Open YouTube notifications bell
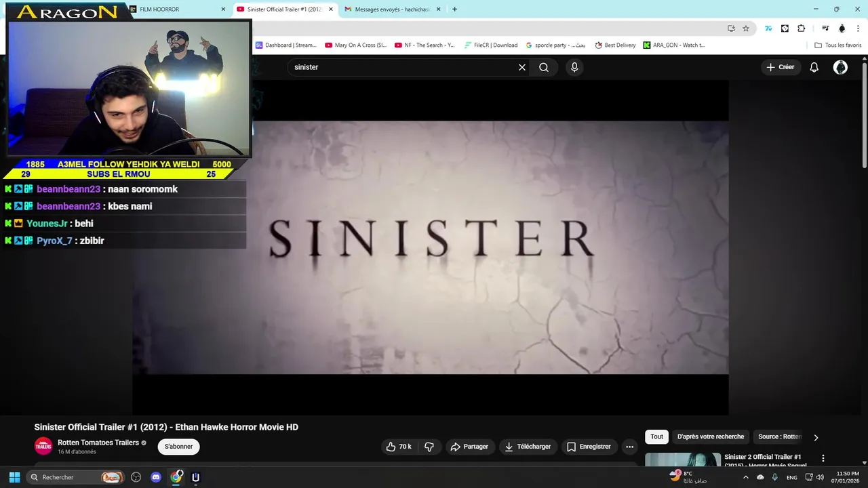868x488 pixels. click(814, 67)
